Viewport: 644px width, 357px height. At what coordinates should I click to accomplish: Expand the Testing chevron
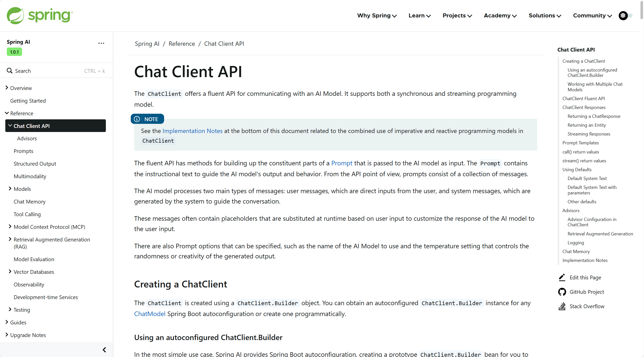[10, 309]
